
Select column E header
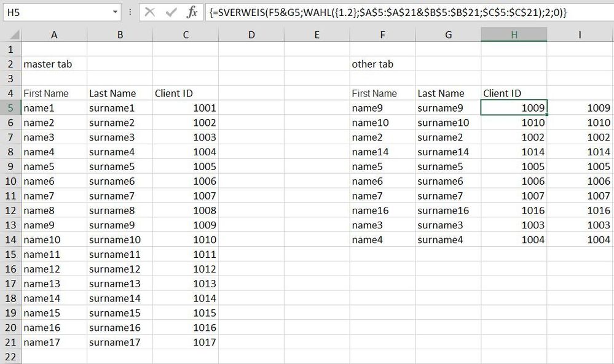point(317,35)
